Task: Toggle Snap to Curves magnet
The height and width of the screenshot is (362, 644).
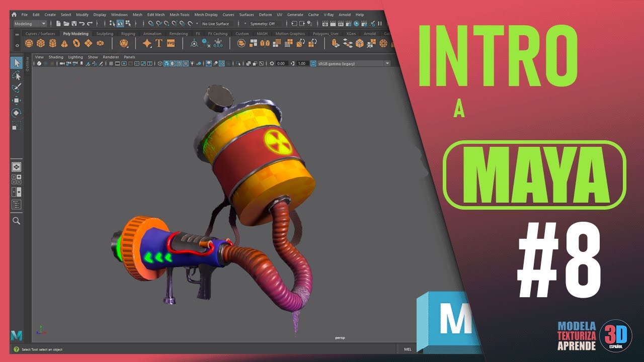Action: pyautogui.click(x=158, y=23)
